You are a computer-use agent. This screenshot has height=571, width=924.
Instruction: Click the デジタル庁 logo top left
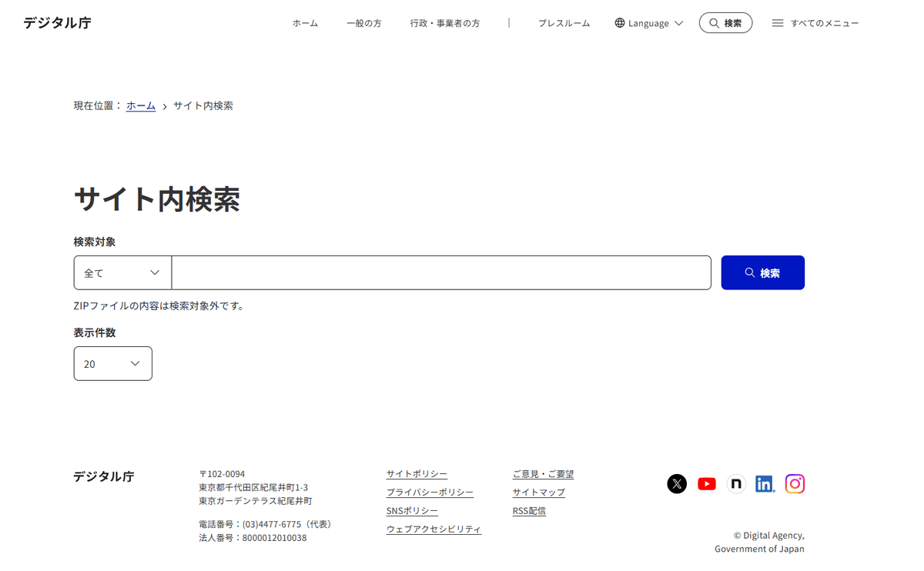click(x=56, y=22)
